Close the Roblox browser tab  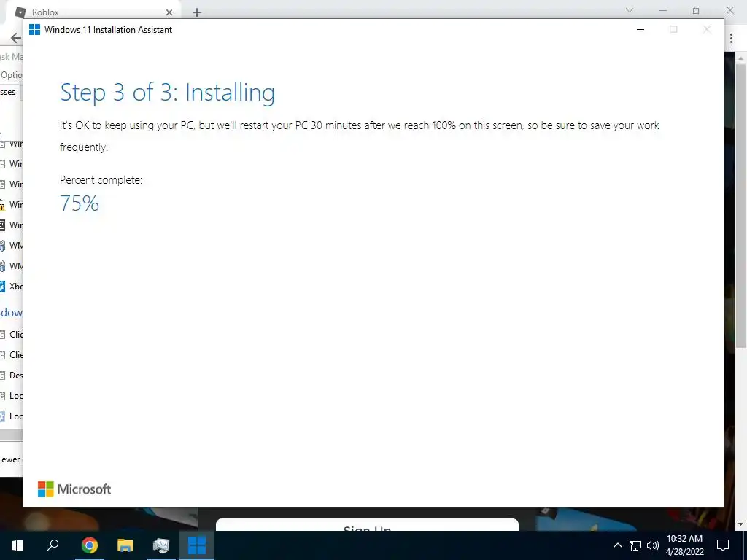click(169, 12)
